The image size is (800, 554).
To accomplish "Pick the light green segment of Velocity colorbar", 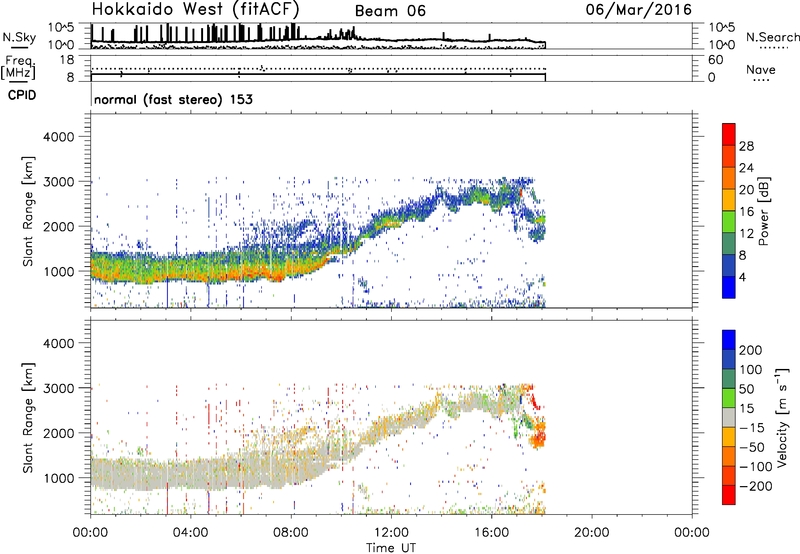I will (729, 398).
